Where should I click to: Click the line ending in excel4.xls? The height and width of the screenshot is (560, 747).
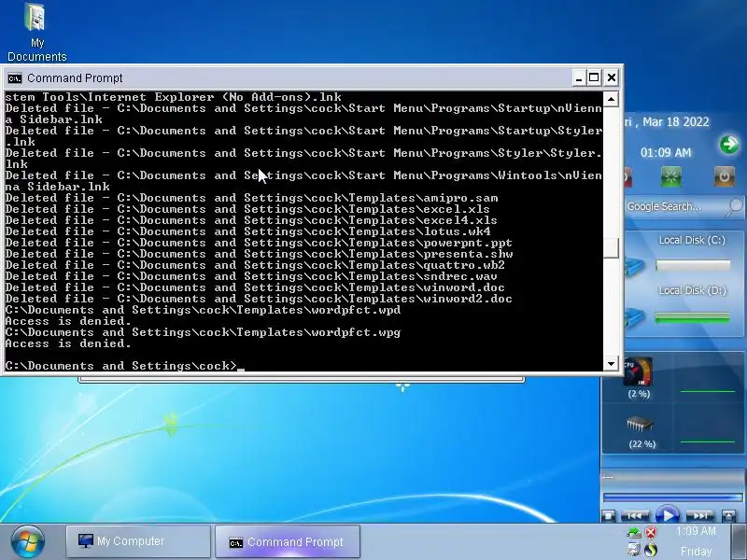(251, 220)
